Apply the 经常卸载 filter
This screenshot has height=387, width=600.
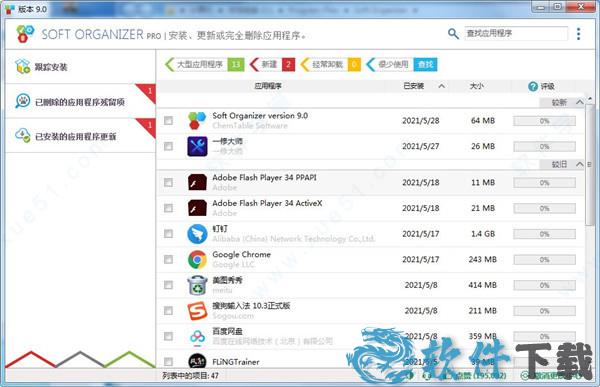[331, 65]
